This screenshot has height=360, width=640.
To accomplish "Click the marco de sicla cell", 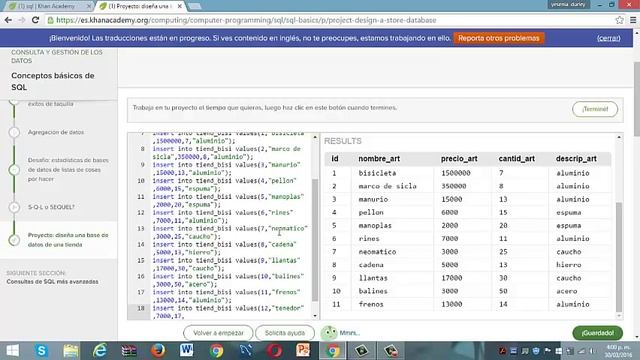I will 387,186.
